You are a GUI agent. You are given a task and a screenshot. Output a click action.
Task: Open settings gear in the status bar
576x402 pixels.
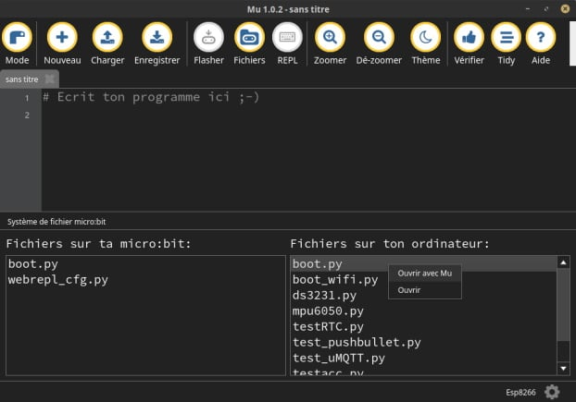552,392
